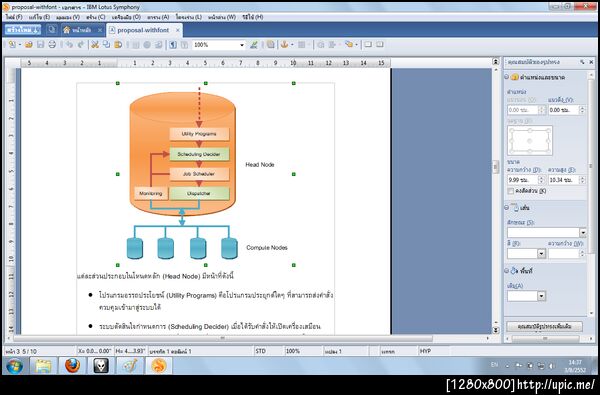Close the proposal-withfont tab
This screenshot has height=395, width=600.
click(x=178, y=30)
